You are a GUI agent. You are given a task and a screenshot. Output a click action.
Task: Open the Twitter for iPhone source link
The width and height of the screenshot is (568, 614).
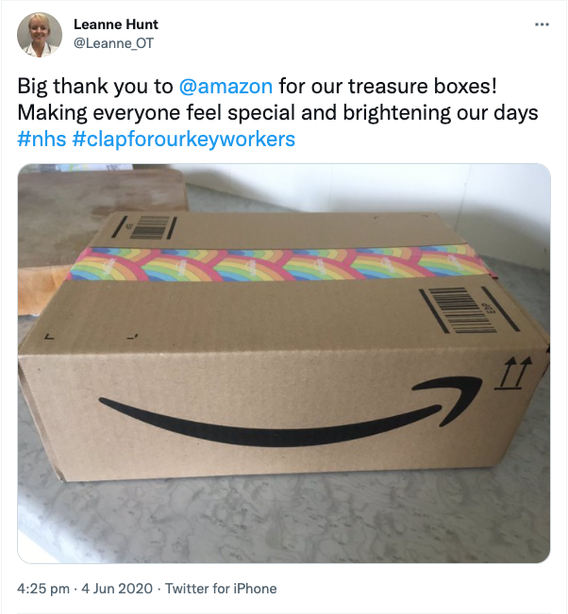pos(221,588)
